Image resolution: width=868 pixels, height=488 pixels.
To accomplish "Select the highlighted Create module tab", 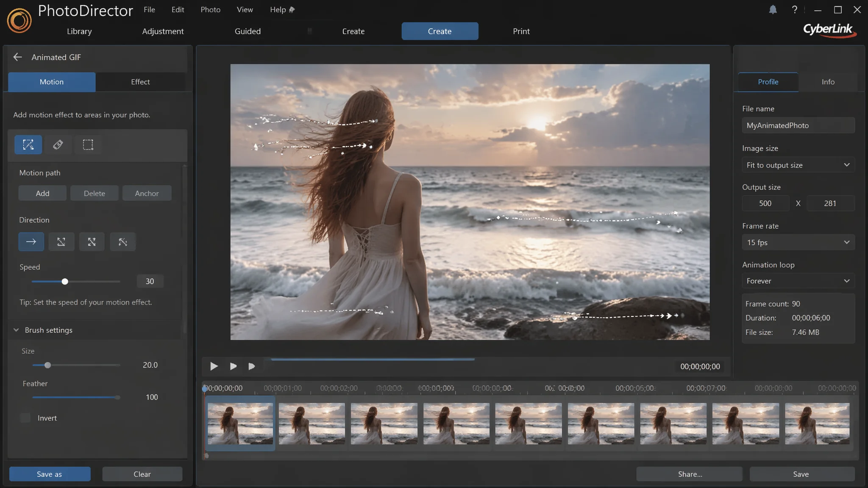I will (440, 31).
